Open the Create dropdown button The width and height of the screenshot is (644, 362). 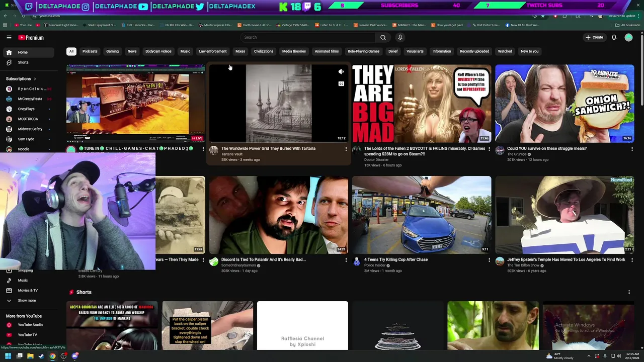[x=594, y=37]
